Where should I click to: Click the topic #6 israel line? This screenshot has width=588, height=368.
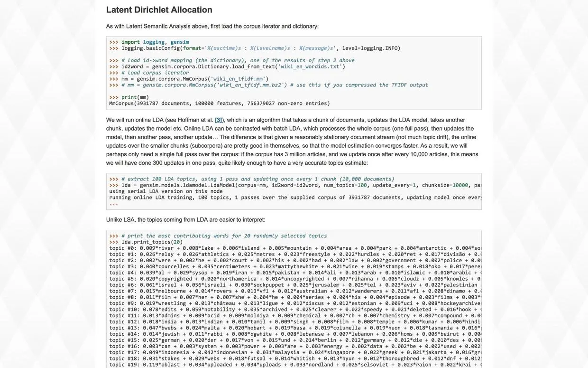point(295,285)
